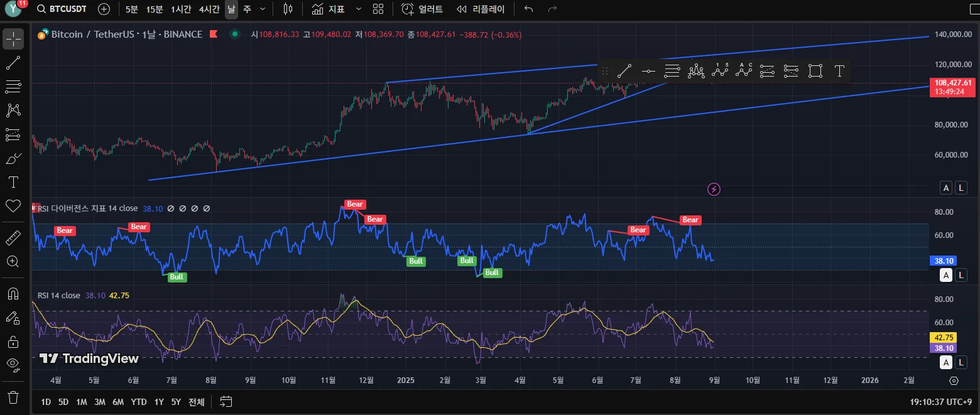The image size is (980, 415).
Task: Select the 날 daily timeframe
Action: [231, 9]
